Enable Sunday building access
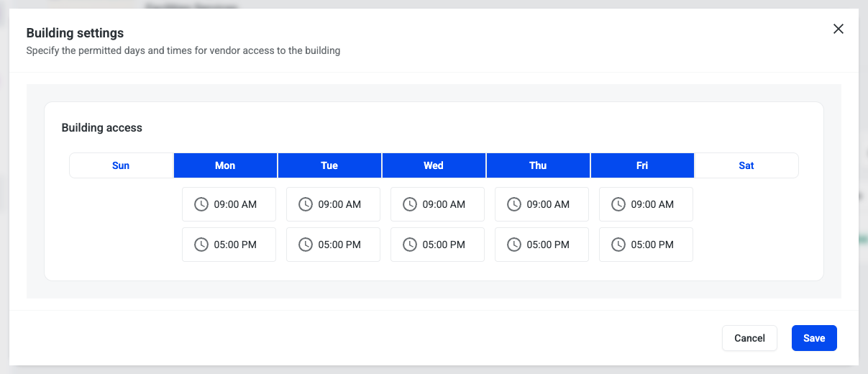868x374 pixels. point(121,165)
